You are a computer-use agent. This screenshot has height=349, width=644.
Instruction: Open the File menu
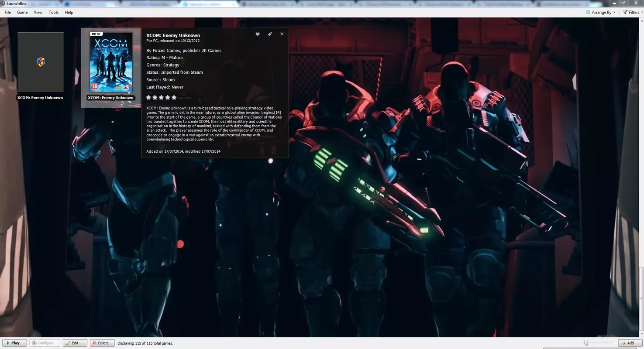8,12
